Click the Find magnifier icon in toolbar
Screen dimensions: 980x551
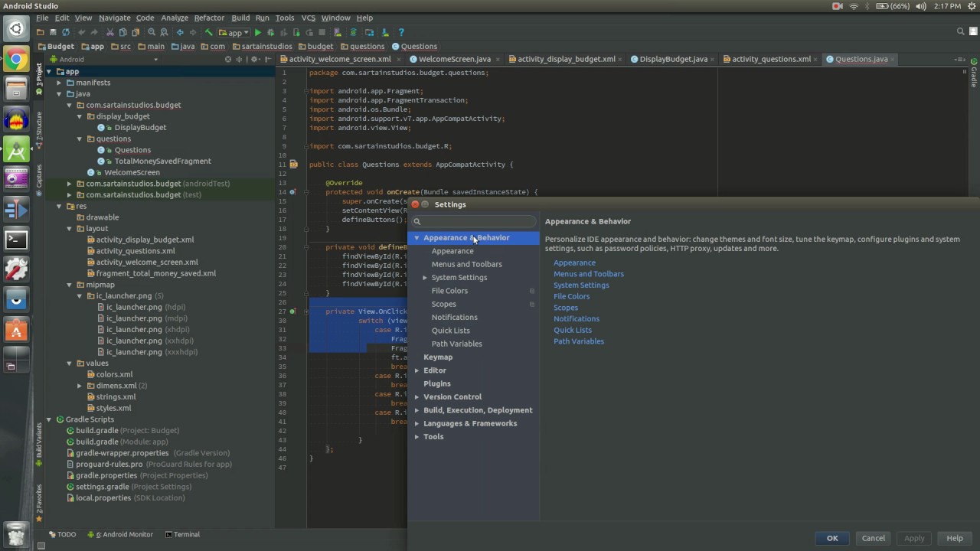click(x=152, y=32)
